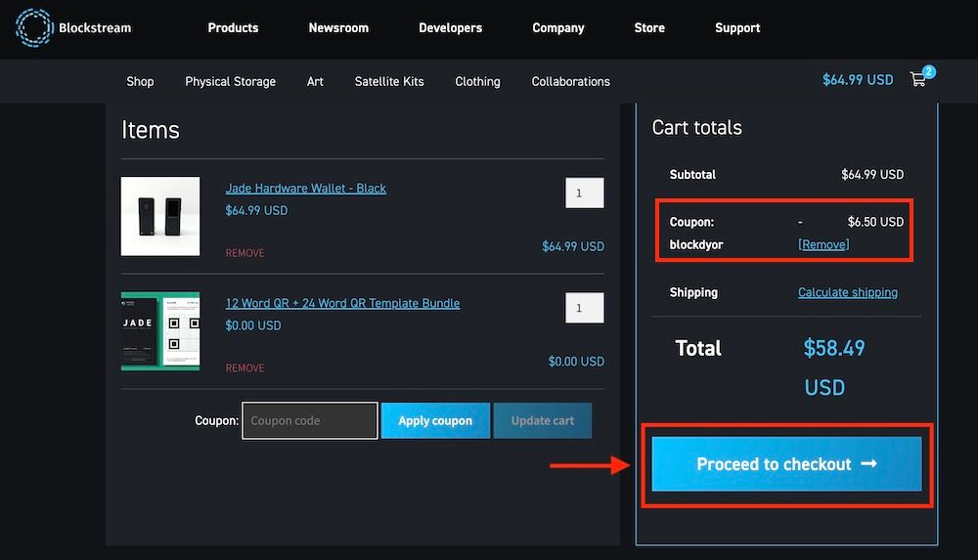Click the Update cart button
The width and height of the screenshot is (978, 560).
pyautogui.click(x=543, y=421)
